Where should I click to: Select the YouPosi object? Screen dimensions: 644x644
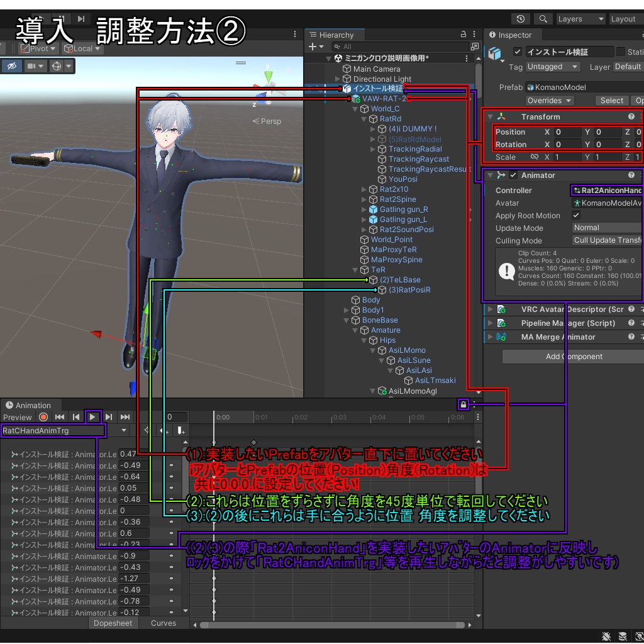[402, 179]
